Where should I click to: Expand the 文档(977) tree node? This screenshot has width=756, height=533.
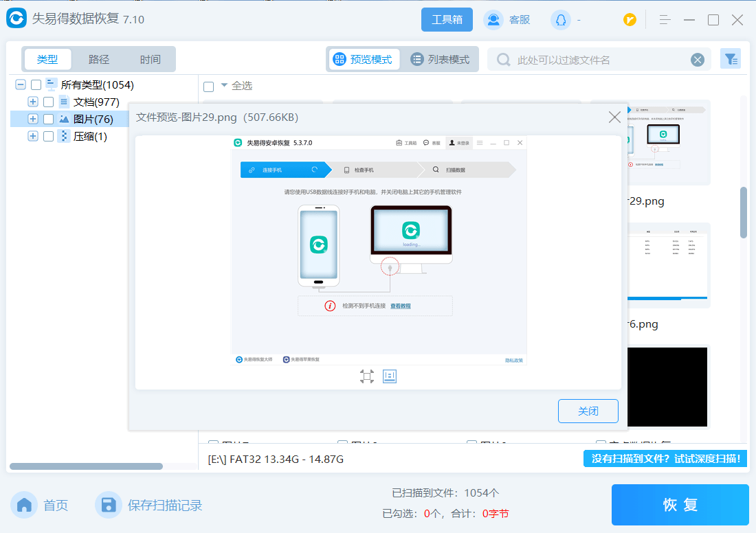click(33, 102)
